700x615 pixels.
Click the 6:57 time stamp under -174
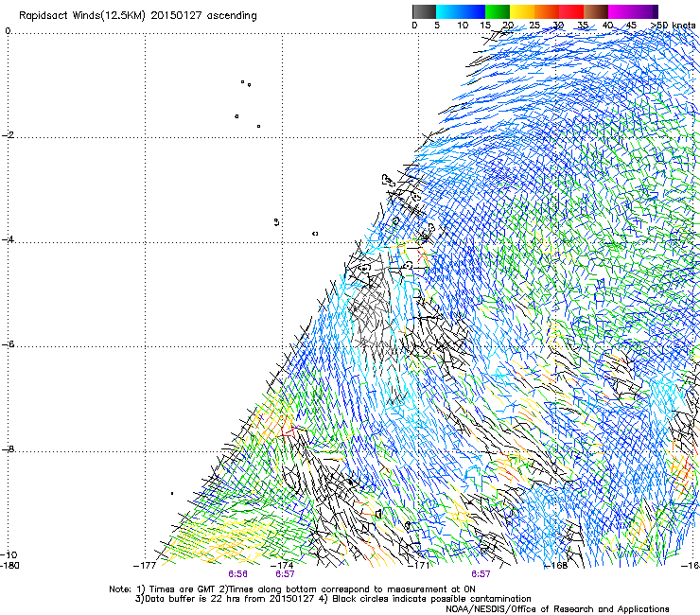click(285, 574)
